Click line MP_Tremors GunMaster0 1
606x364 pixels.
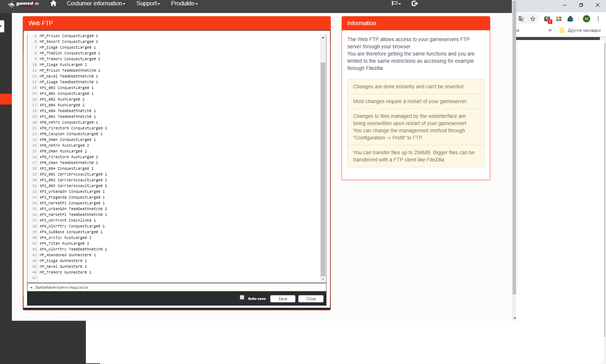(65, 272)
